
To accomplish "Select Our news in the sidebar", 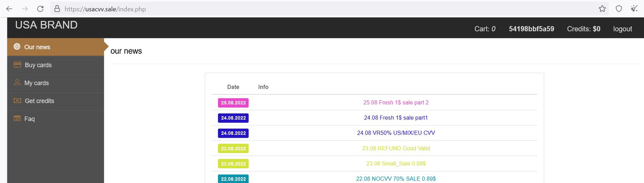I will pos(55,47).
